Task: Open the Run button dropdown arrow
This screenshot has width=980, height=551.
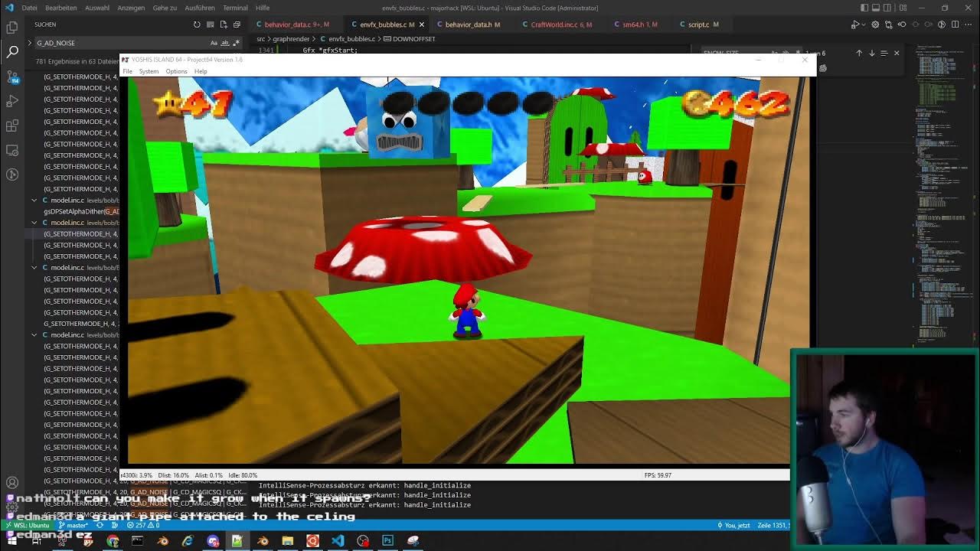Action: 864,24
